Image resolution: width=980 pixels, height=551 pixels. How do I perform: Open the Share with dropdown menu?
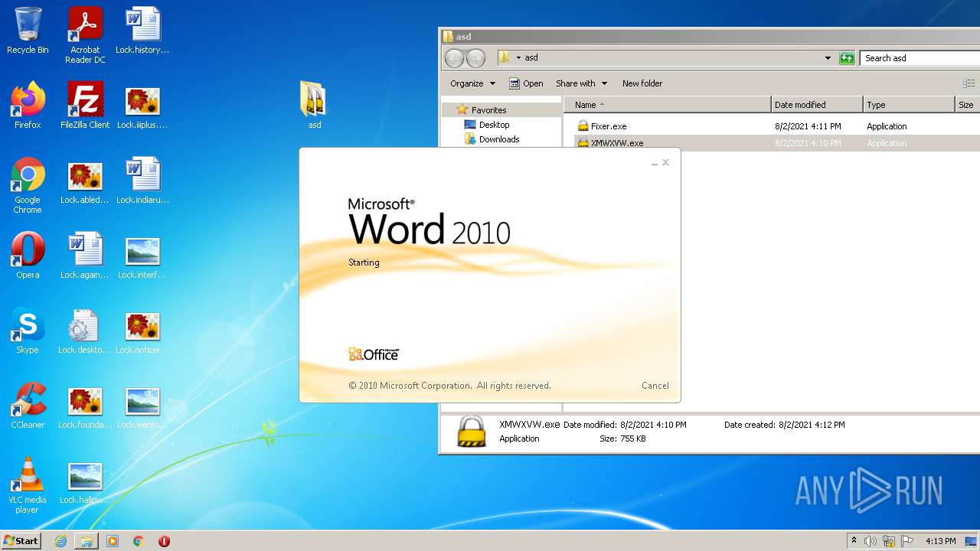pos(581,83)
